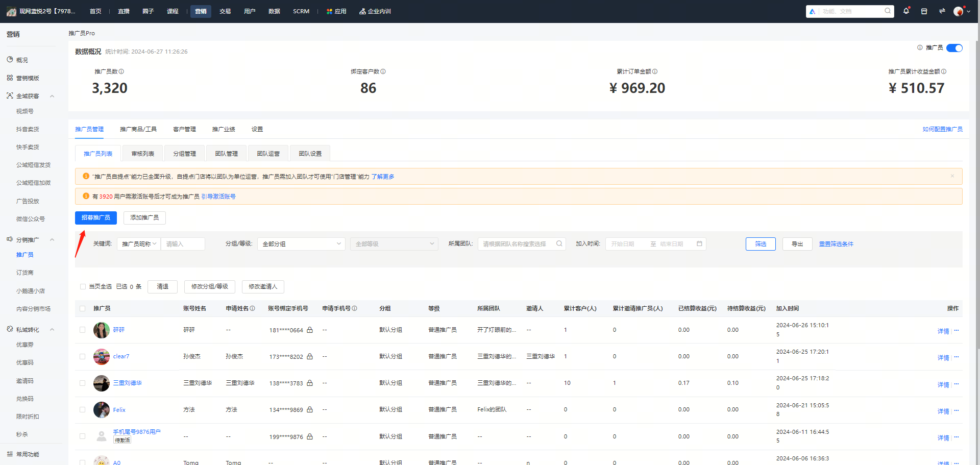Open the user avatar account dropdown

coord(962,11)
